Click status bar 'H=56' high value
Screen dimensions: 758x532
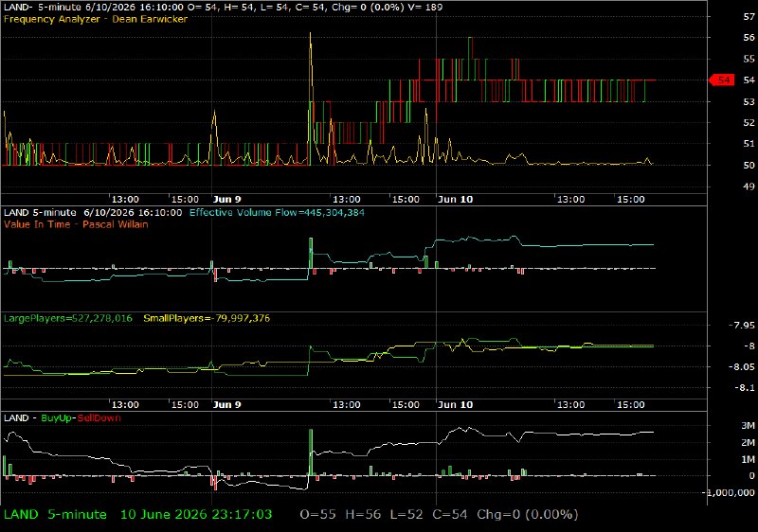point(363,515)
